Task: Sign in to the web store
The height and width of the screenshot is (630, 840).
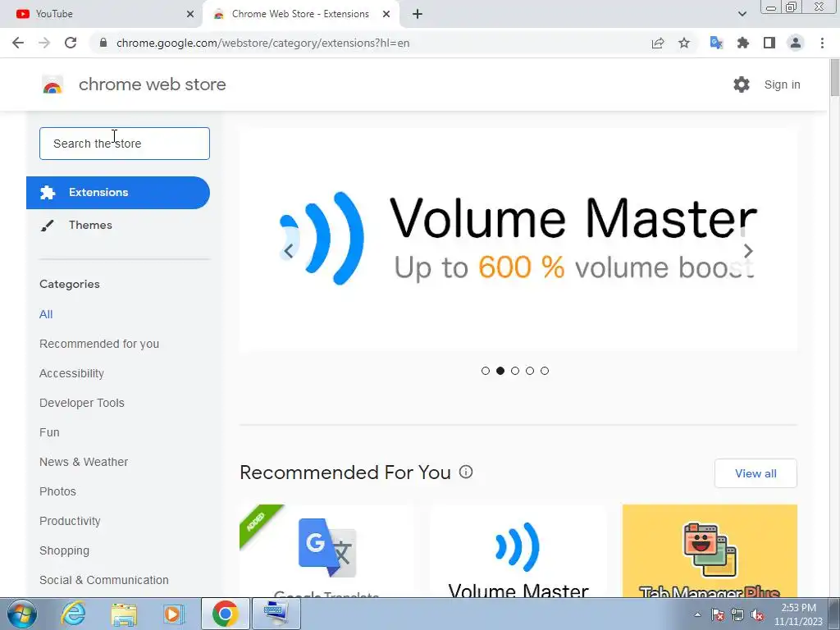Action: pos(782,84)
